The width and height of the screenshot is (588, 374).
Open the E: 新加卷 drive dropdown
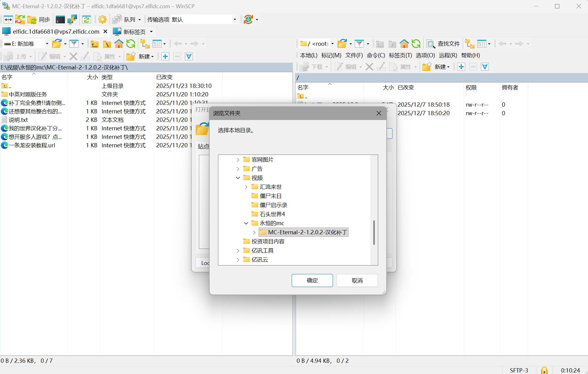click(x=47, y=44)
